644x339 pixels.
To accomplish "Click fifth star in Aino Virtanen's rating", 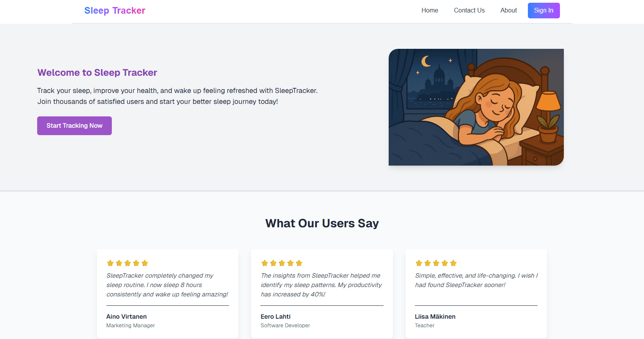I will click(145, 263).
